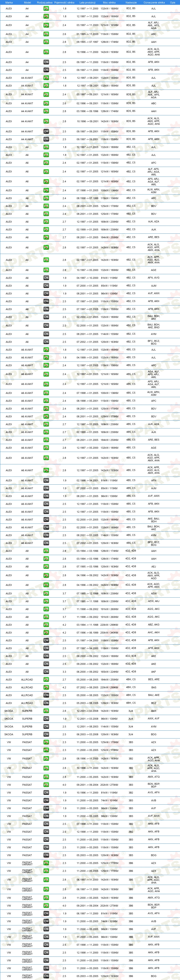Click the ON icon for Audi A6 2.5 AYM

[x=46, y=334]
